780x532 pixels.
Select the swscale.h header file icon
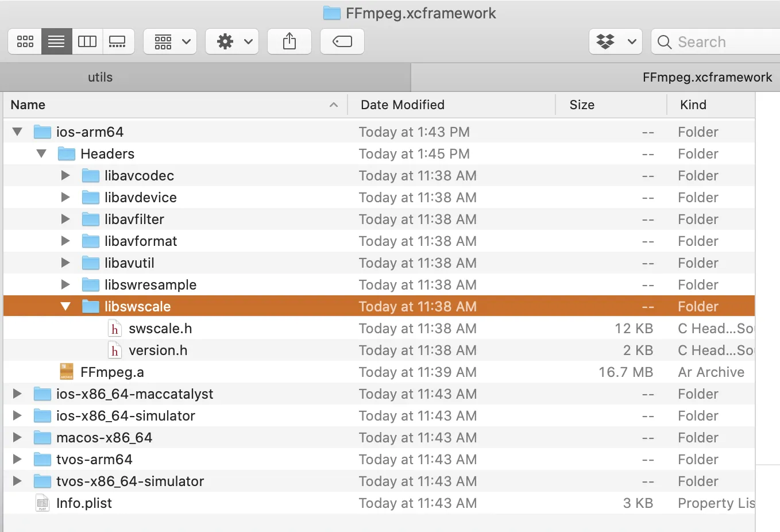115,329
